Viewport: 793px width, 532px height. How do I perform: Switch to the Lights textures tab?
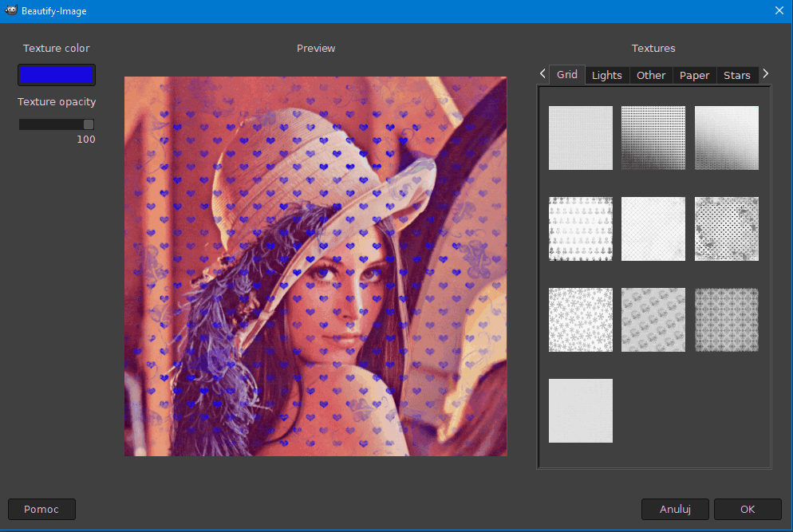point(607,75)
